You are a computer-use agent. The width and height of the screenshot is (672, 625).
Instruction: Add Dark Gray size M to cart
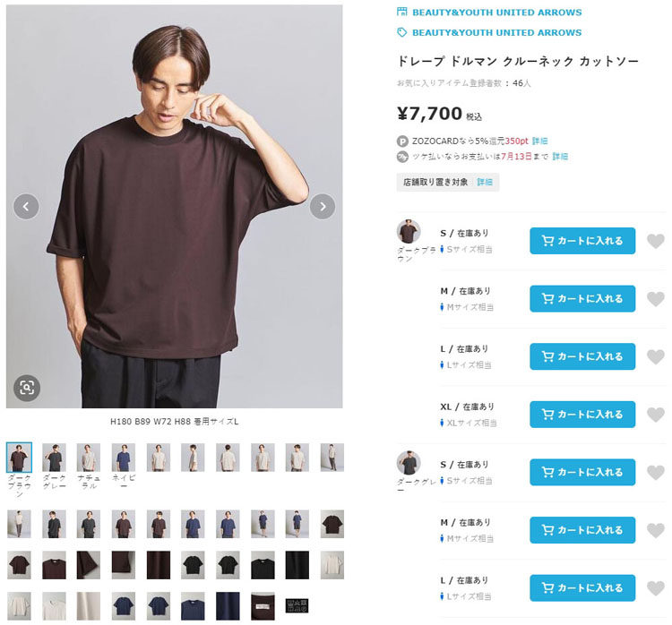coord(582,530)
